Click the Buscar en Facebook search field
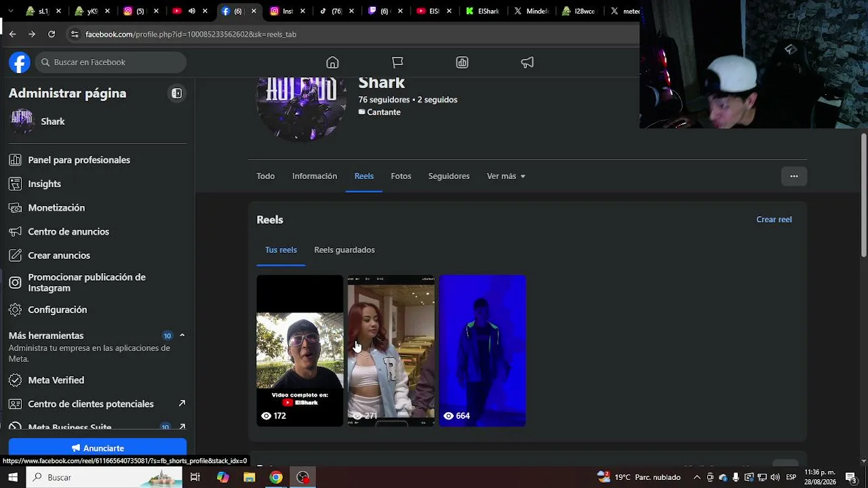Viewport: 868px width, 488px height. pyautogui.click(x=111, y=62)
